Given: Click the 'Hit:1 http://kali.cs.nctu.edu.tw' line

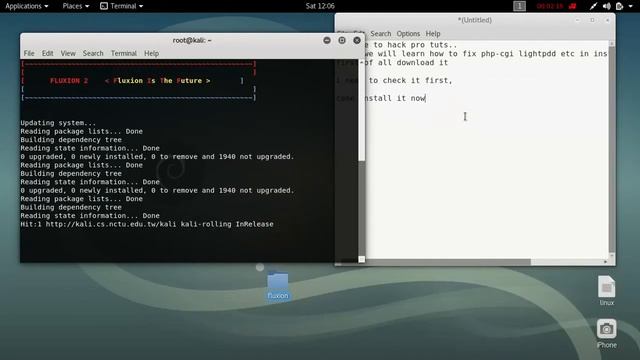Looking at the screenshot, I should click(147, 224).
